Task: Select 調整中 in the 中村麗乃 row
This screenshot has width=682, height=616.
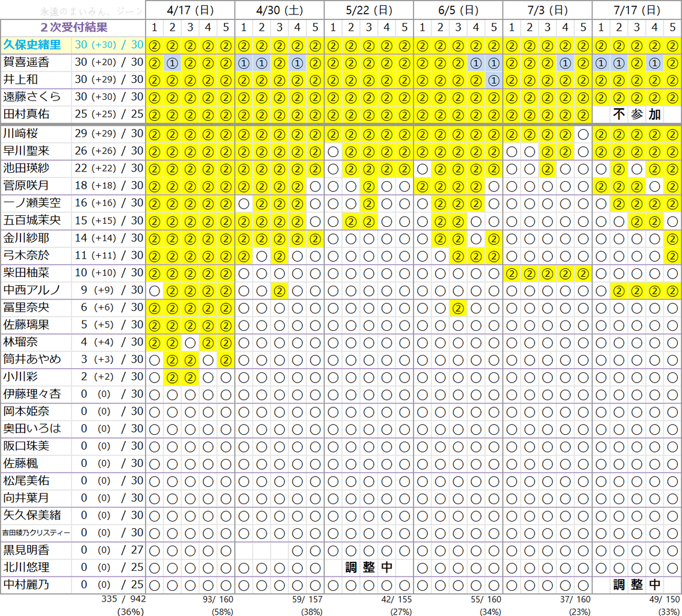Action: (637, 585)
